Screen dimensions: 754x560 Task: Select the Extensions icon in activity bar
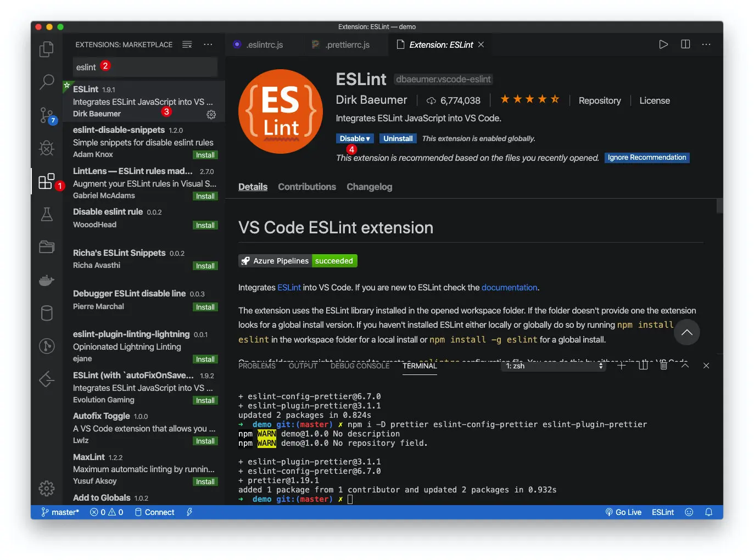coord(47,181)
